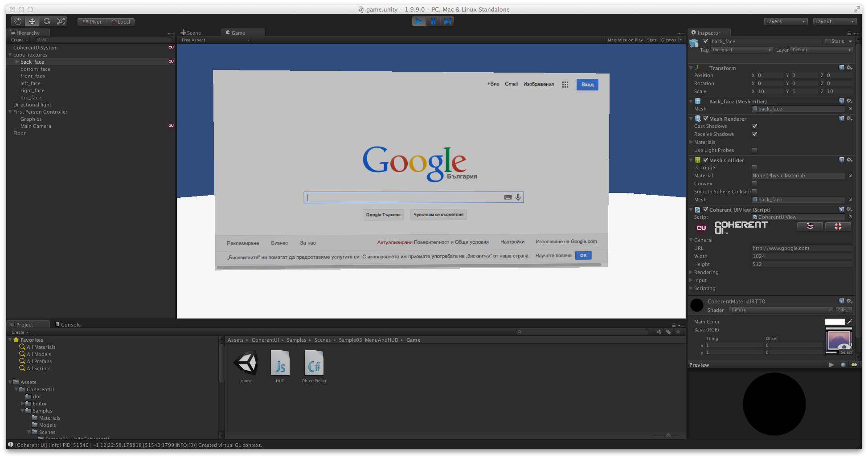Select the Scale tool in toolbar

click(61, 21)
